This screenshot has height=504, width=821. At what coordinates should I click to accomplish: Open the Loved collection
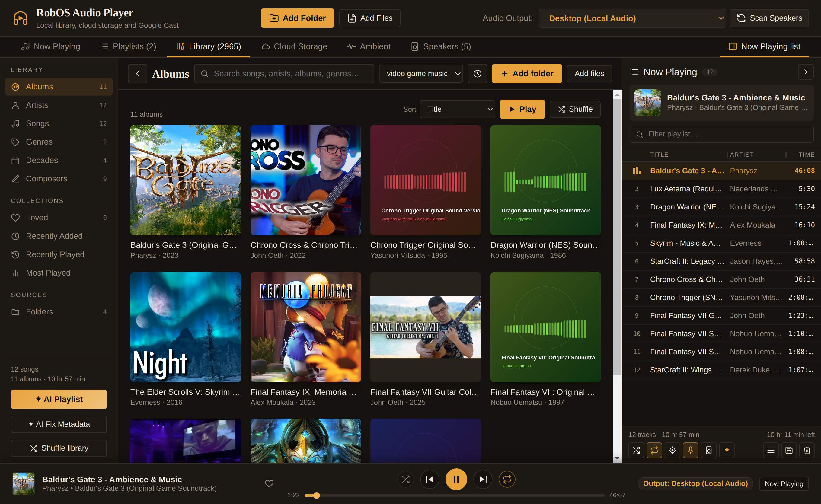(x=59, y=218)
